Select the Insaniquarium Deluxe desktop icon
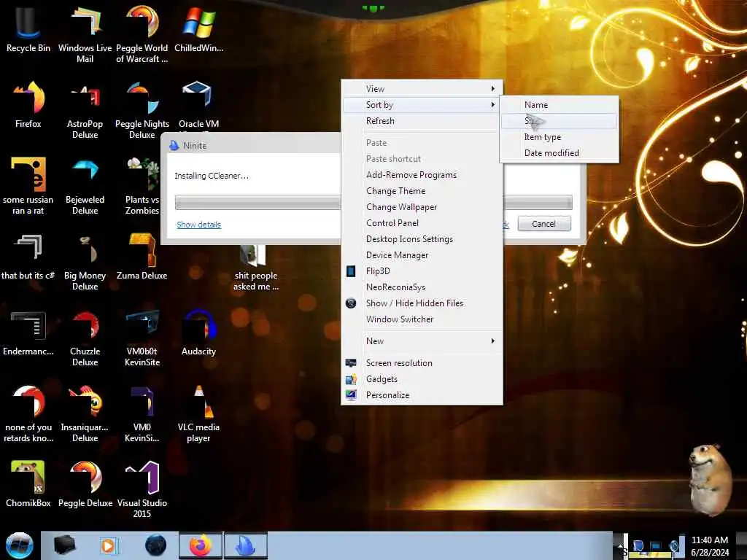Screen dimensions: 747x560 [x=85, y=413]
